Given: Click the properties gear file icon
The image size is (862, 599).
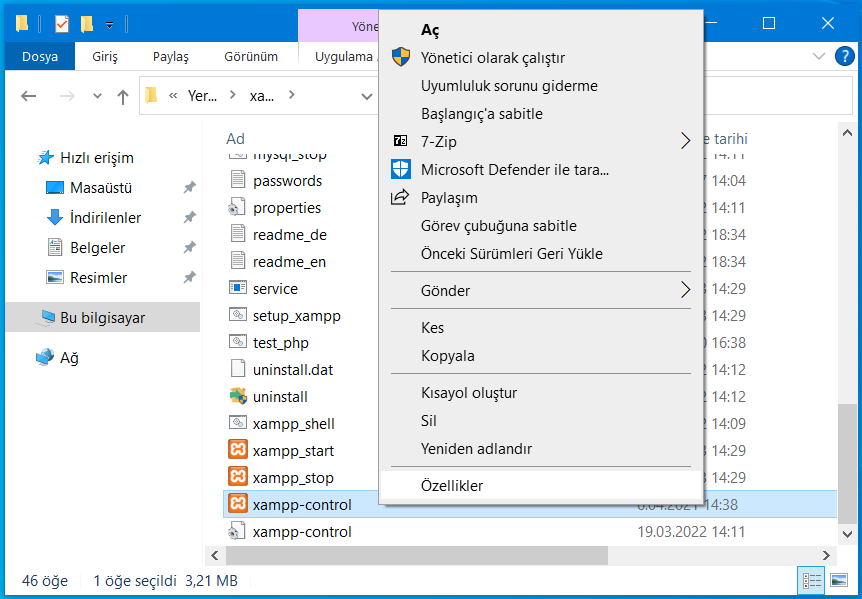Looking at the screenshot, I should click(x=236, y=207).
